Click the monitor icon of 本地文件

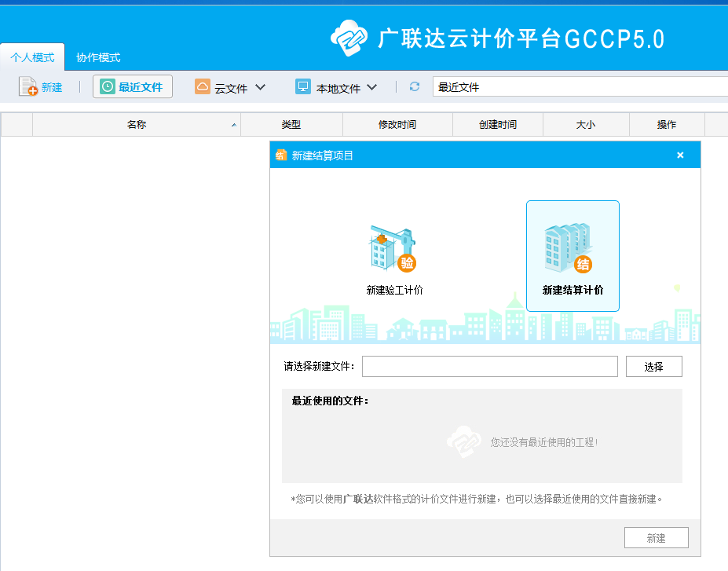[303, 86]
